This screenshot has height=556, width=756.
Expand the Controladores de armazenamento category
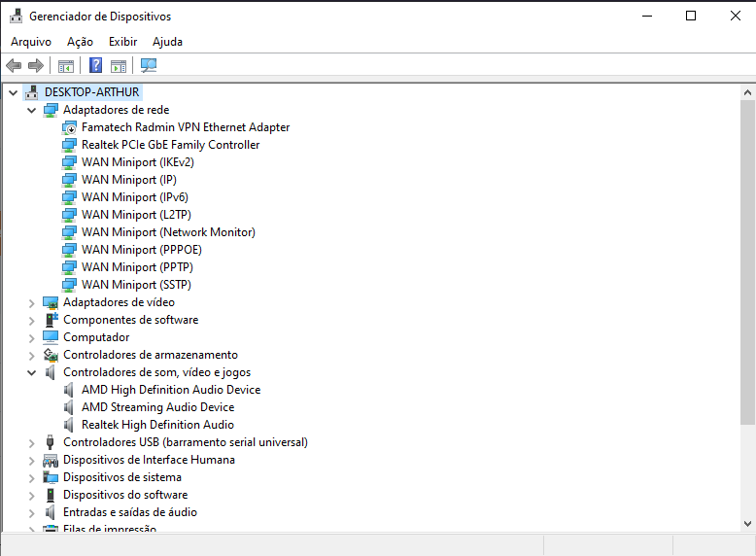point(32,356)
